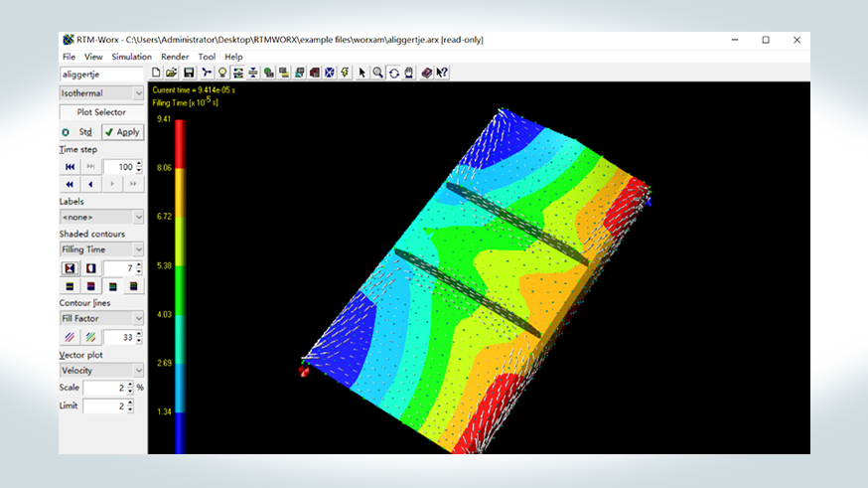Image resolution: width=868 pixels, height=488 pixels.
Task: Click the Apply button
Action: pos(122,132)
